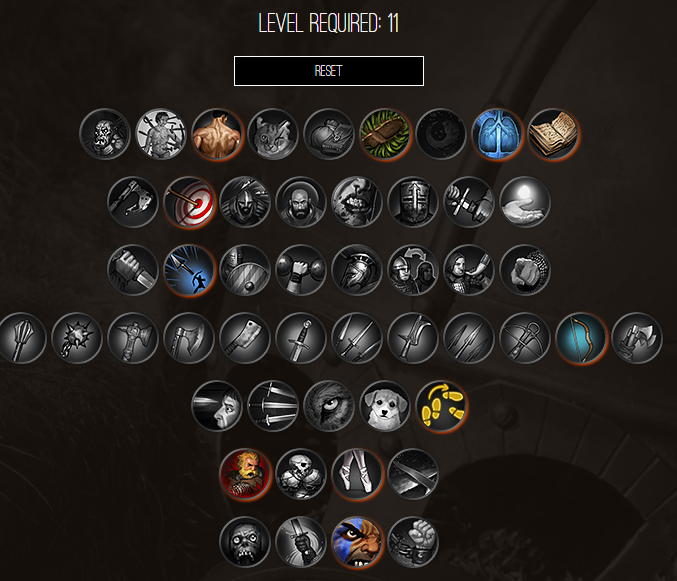Choose the crossbow mastery perk icon
The width and height of the screenshot is (677, 581).
(x=525, y=338)
